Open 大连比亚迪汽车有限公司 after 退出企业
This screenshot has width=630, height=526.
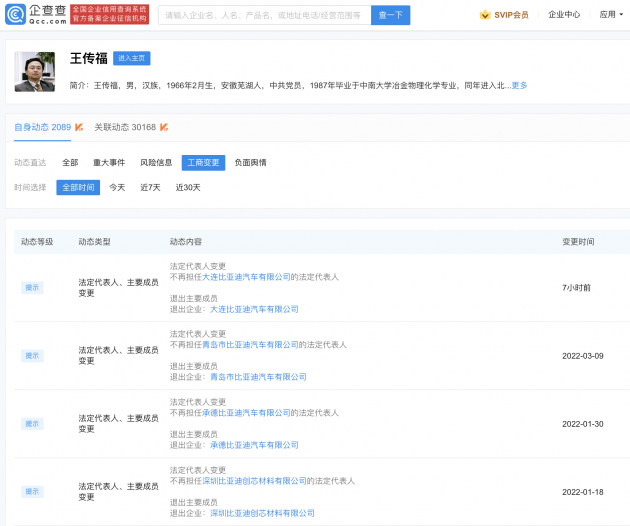pos(254,309)
